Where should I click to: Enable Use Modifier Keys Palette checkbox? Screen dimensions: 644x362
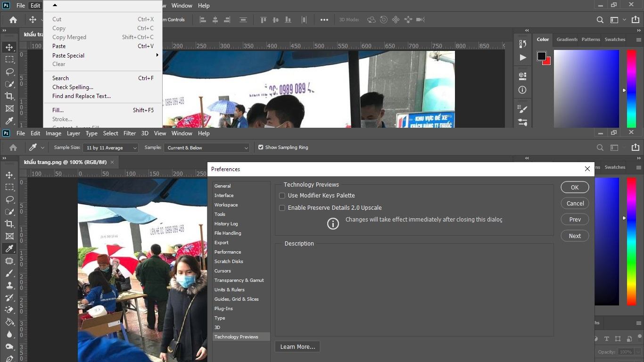(x=282, y=196)
